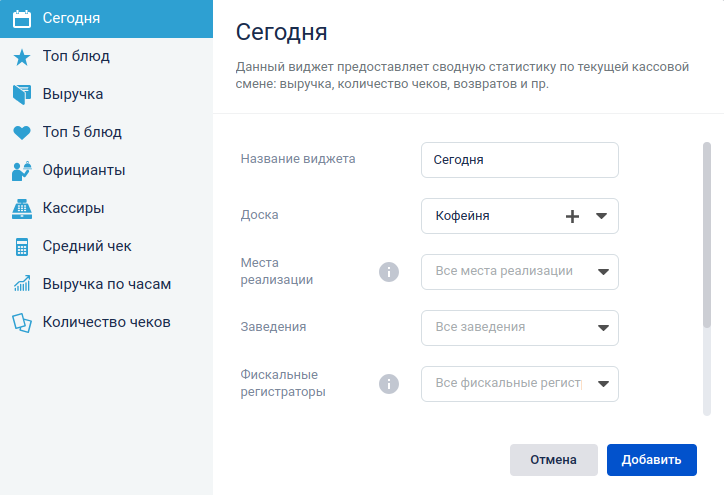724x495 pixels.
Task: Click the calendar icon beside Сегодня
Action: tap(22, 19)
